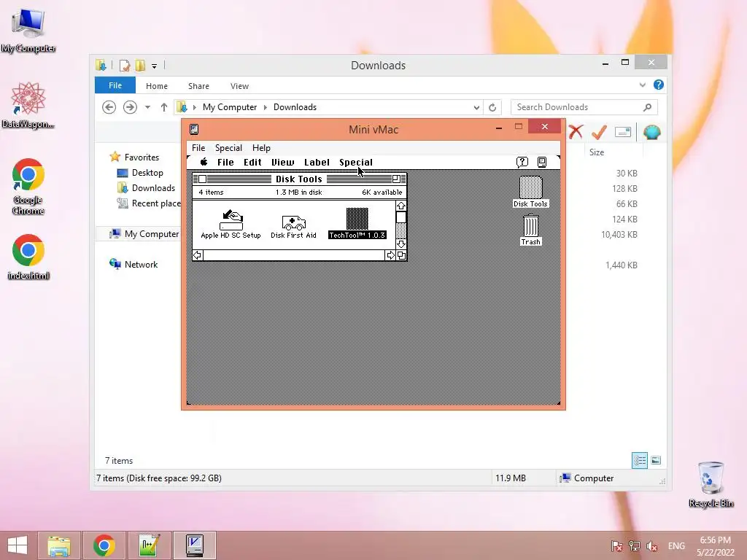Click the Disk Tools window zoom box
Screen dimensions: 747x560
pyautogui.click(x=396, y=179)
